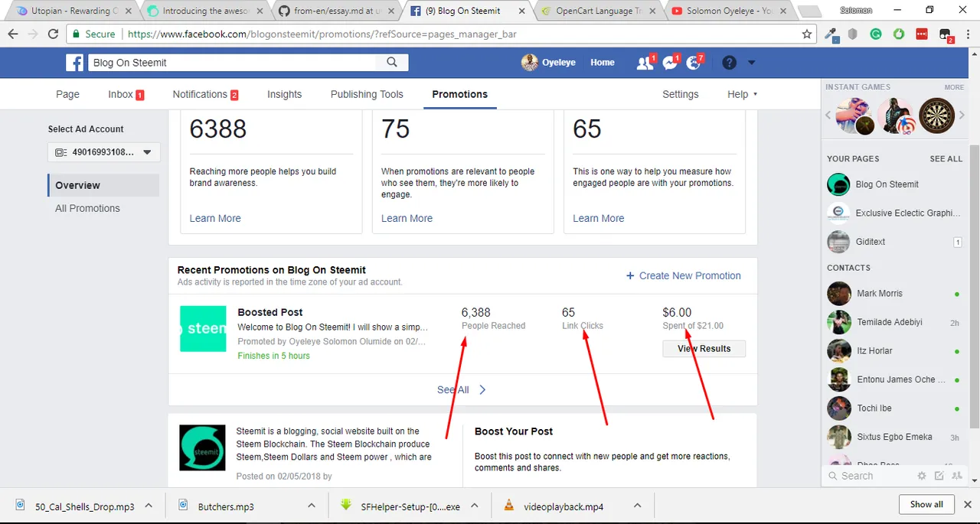Open the 50_Cal_Shells_Drop.mp3 download

pos(75,506)
